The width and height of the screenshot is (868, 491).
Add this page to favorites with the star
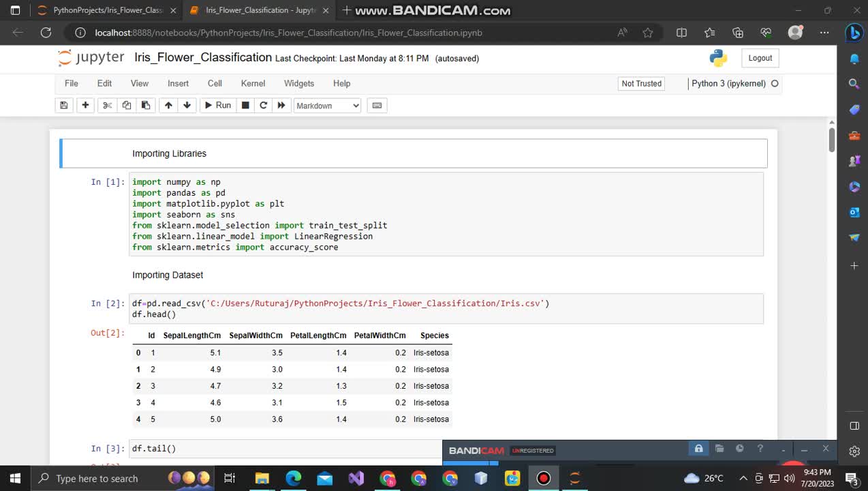(x=648, y=32)
